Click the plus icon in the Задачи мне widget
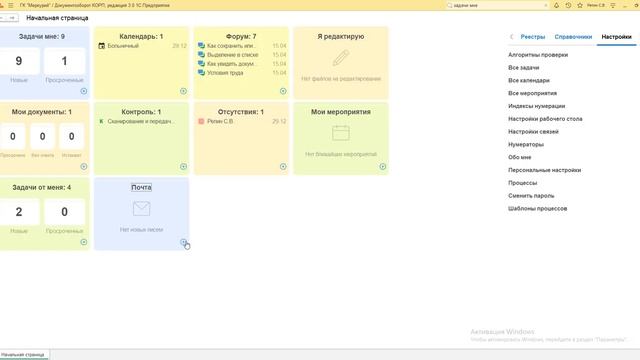 [x=84, y=91]
